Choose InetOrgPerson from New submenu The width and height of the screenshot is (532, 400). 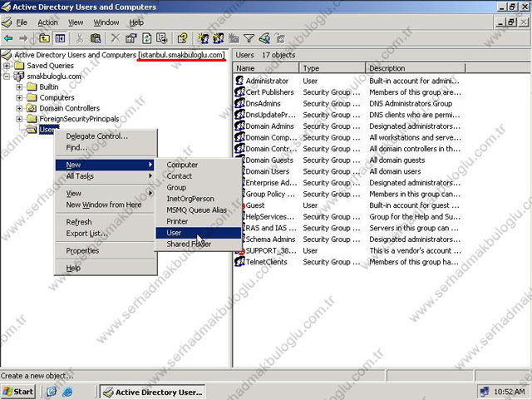pyautogui.click(x=199, y=199)
